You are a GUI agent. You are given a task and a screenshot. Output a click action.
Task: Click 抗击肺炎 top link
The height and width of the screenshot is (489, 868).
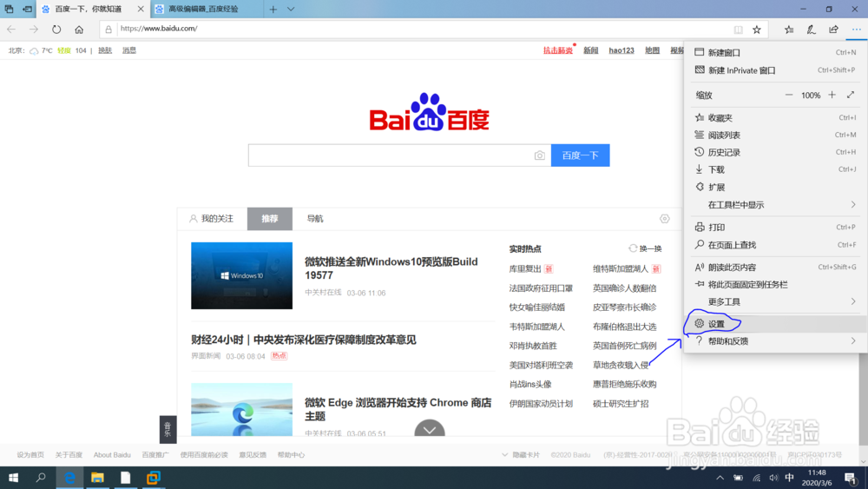point(558,50)
